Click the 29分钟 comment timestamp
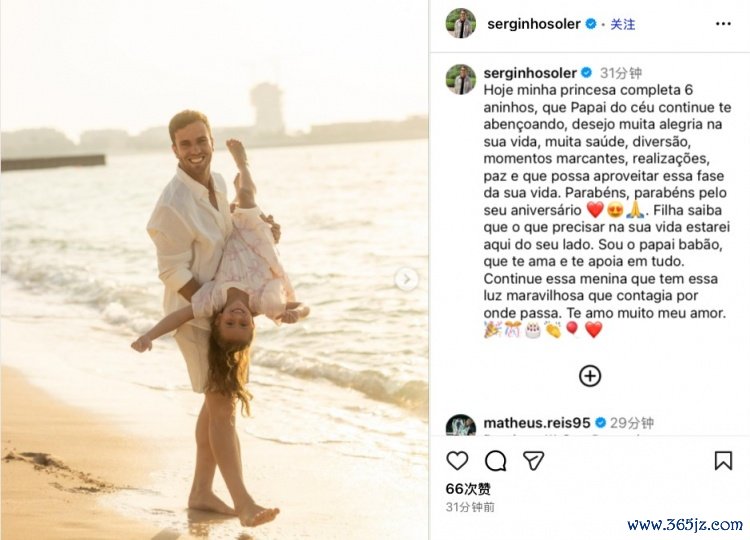The width and height of the screenshot is (750, 540). (632, 423)
